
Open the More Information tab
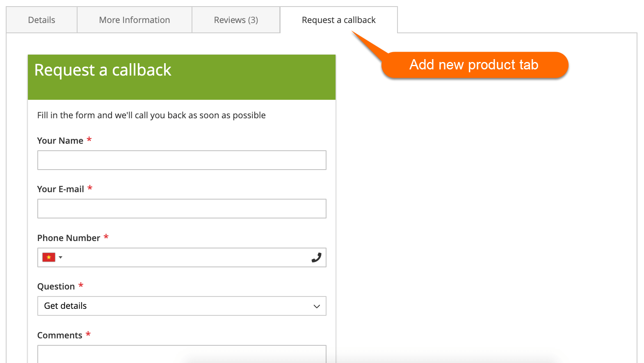pos(135,20)
